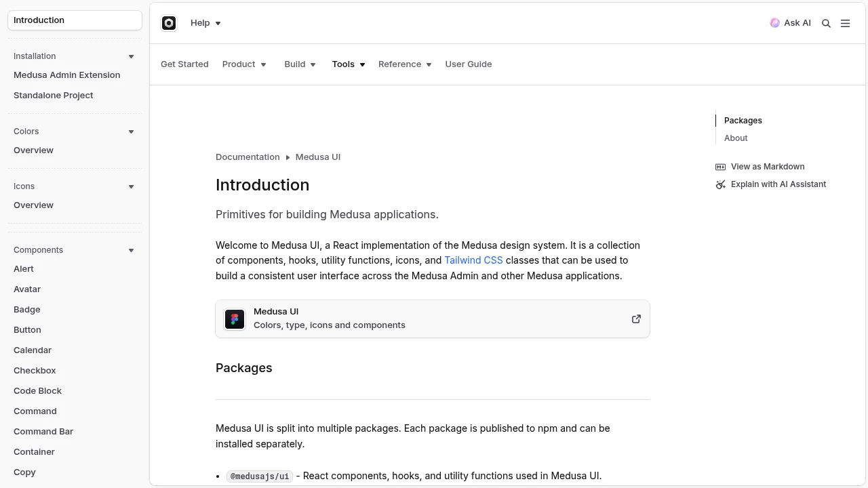Jump to About in table of contents
The height and width of the screenshot is (488, 868).
[x=736, y=138]
